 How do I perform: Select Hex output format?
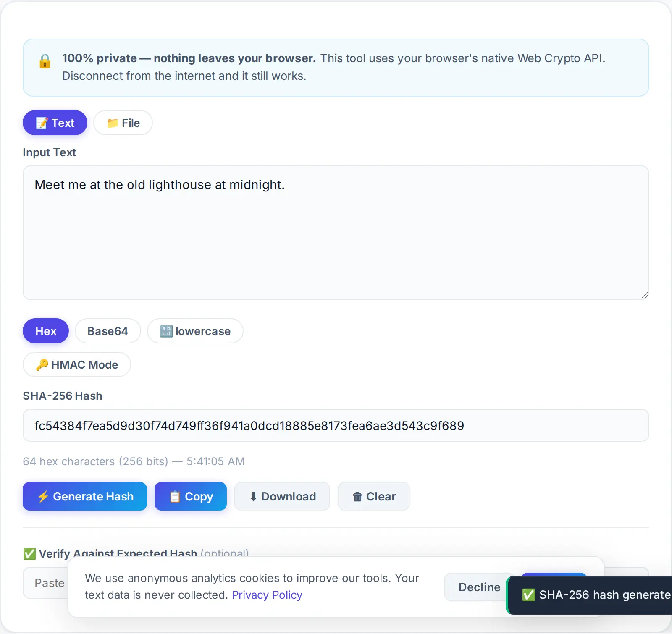pyautogui.click(x=46, y=331)
